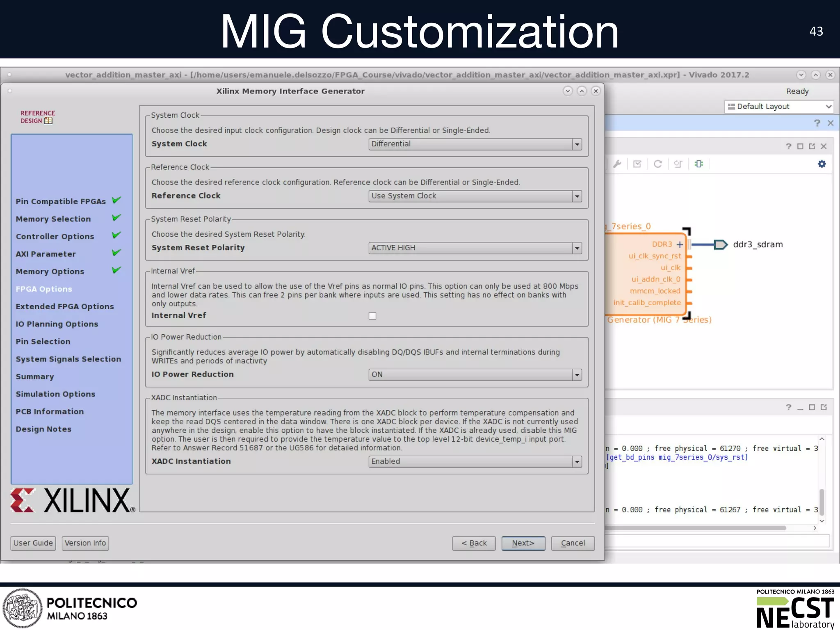Go to System Signals Selection step

(x=68, y=359)
